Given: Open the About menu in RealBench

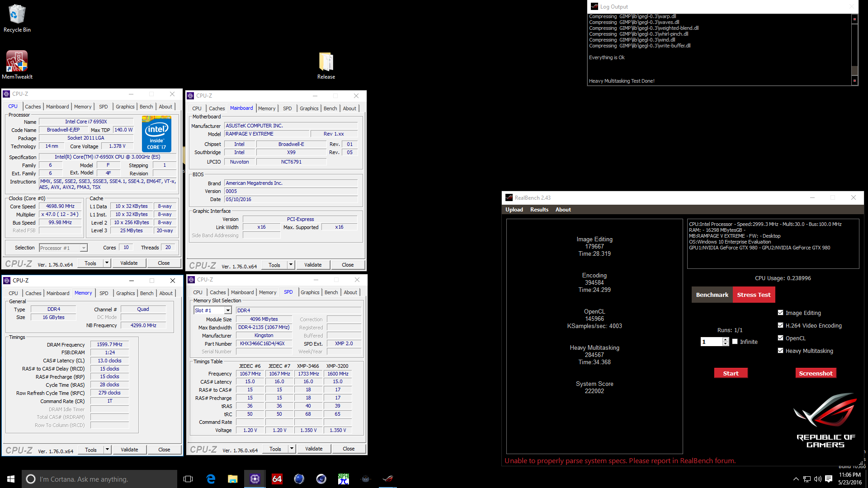Looking at the screenshot, I should (x=563, y=210).
